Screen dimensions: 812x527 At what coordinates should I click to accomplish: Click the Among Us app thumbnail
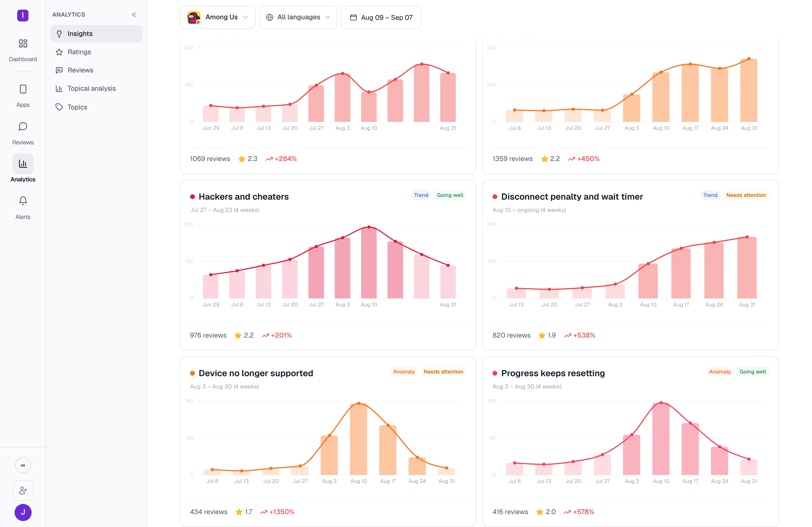pyautogui.click(x=194, y=17)
